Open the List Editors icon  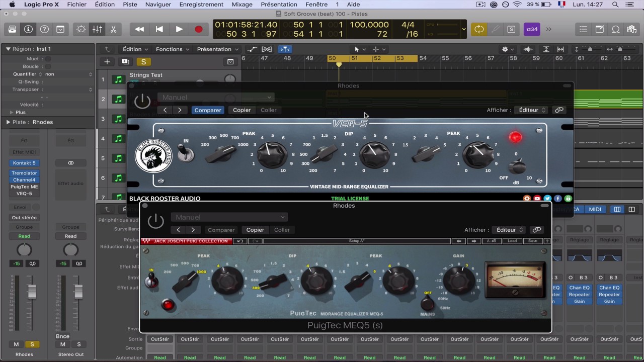point(583,29)
